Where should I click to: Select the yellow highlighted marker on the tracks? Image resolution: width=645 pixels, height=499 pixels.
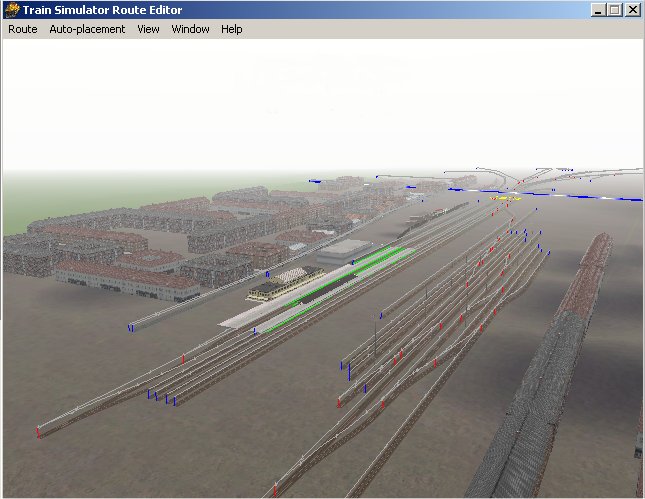pyautogui.click(x=506, y=198)
